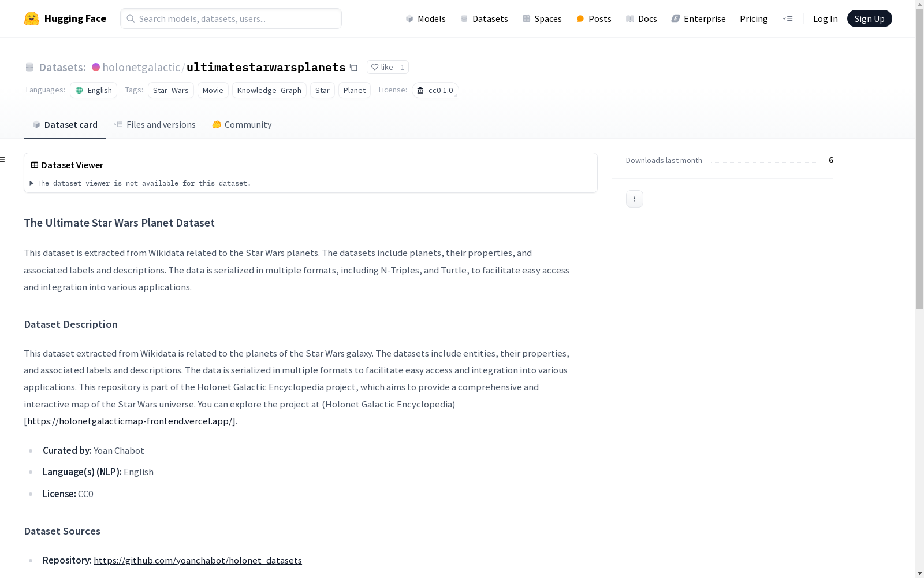Click the Dataset Viewer heading

[67, 165]
